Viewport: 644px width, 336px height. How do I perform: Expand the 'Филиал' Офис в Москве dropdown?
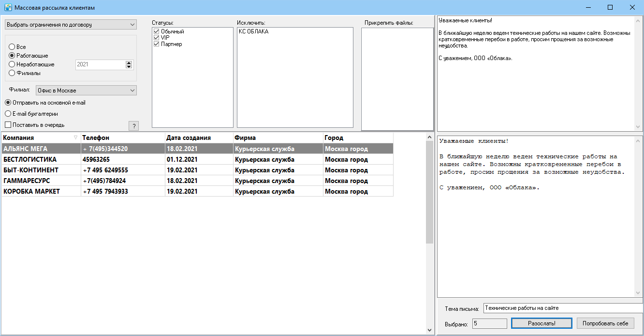point(87,91)
